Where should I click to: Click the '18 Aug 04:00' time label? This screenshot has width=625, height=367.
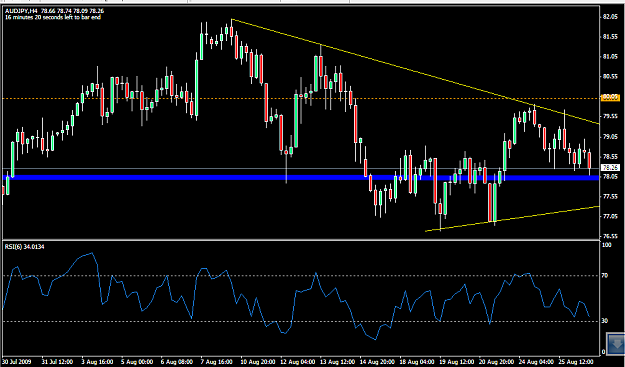pos(416,361)
